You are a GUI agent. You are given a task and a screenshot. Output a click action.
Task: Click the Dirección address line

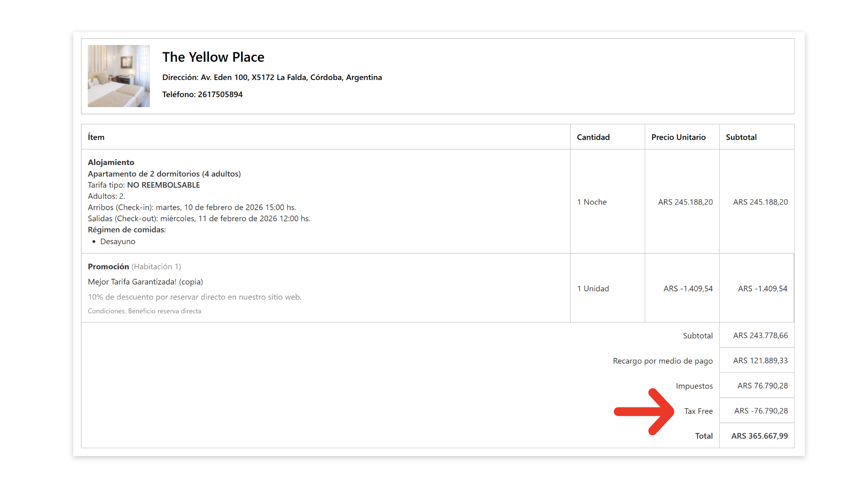click(x=272, y=77)
